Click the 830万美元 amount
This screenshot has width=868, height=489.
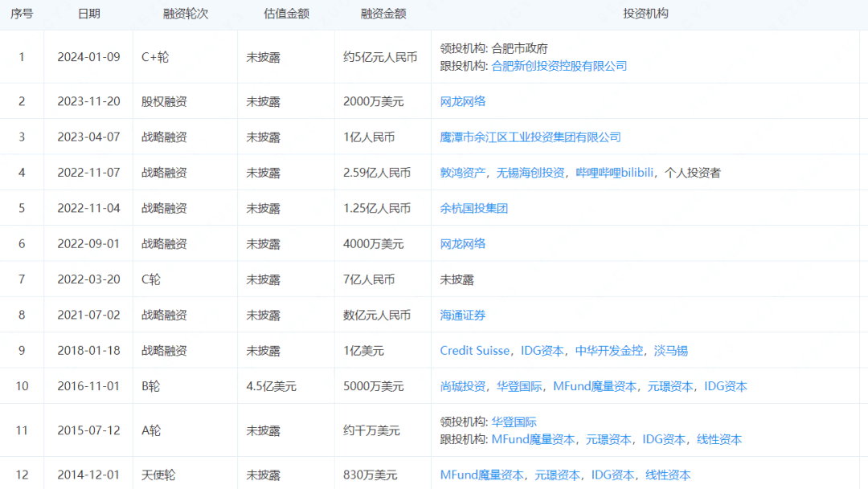click(x=371, y=475)
